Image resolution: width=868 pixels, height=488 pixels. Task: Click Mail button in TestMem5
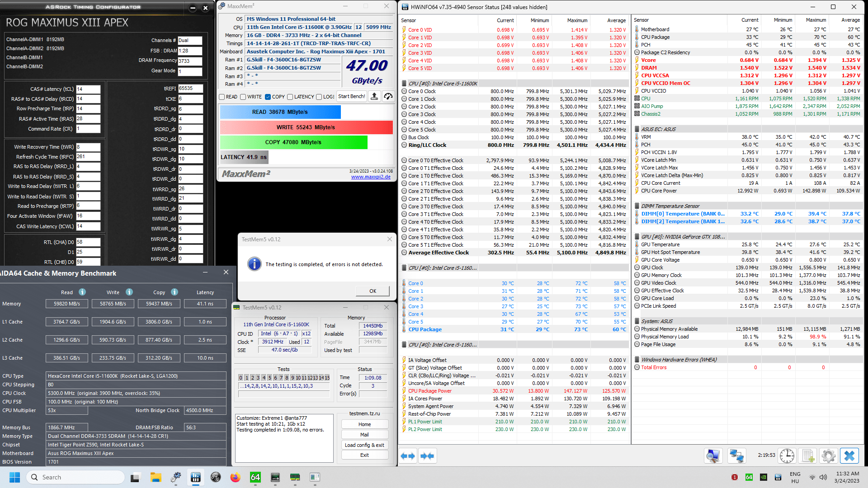364,435
